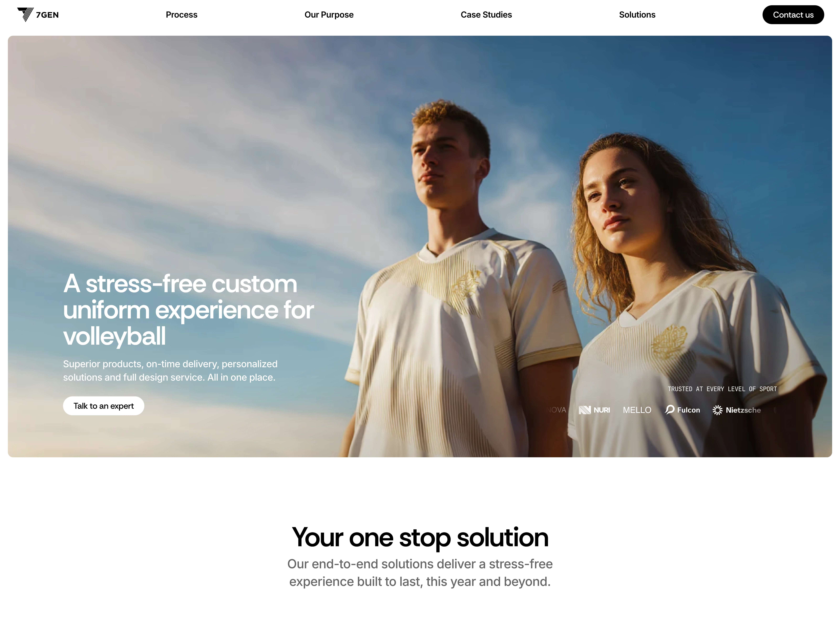Click the MELLO brand logo
The width and height of the screenshot is (840, 630).
click(x=637, y=410)
